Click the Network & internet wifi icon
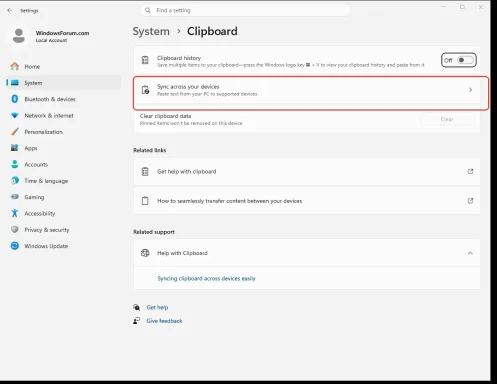Viewport: 497px width, 384px height. (x=15, y=115)
